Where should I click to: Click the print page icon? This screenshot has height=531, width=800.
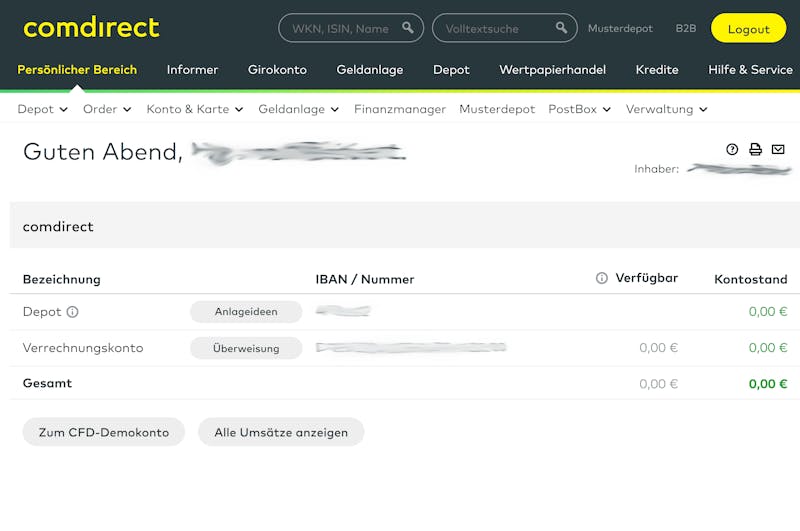[x=755, y=149]
